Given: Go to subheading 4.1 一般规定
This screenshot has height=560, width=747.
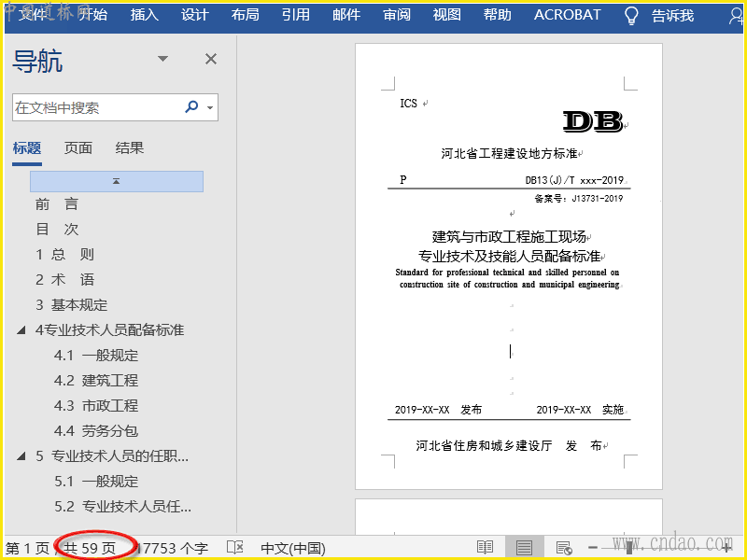Looking at the screenshot, I should [x=96, y=356].
